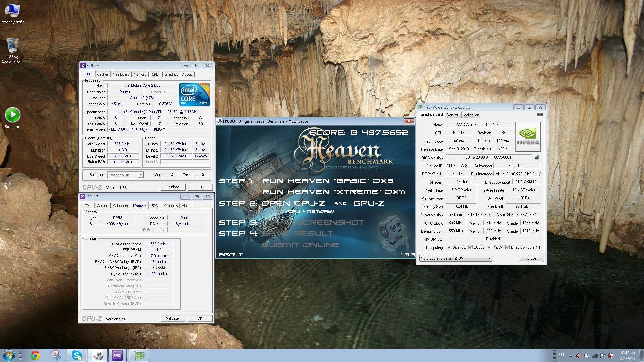Click the Close button in GPU-Z
The width and height of the screenshot is (644, 362).
click(x=532, y=258)
